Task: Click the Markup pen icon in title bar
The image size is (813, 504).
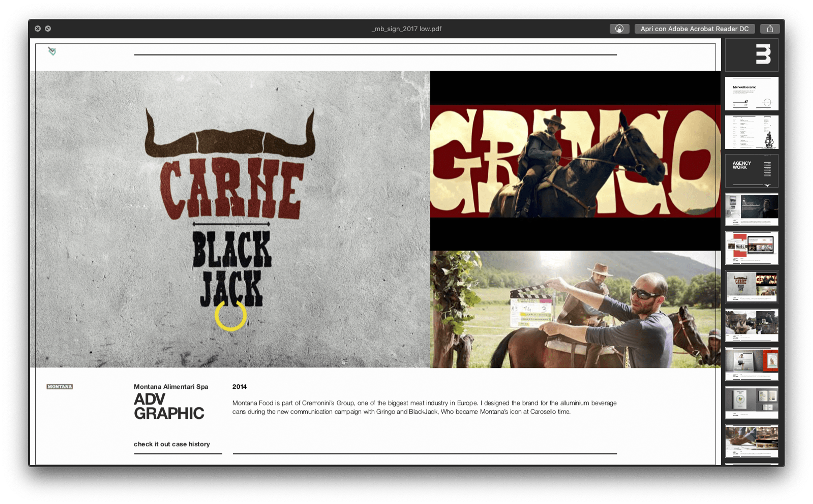Action: [x=619, y=29]
